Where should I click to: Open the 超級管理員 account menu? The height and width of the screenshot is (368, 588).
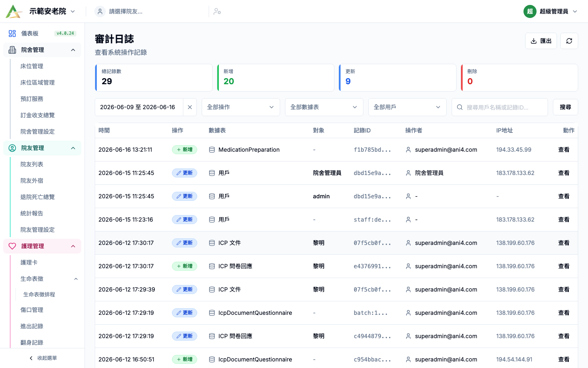[550, 11]
